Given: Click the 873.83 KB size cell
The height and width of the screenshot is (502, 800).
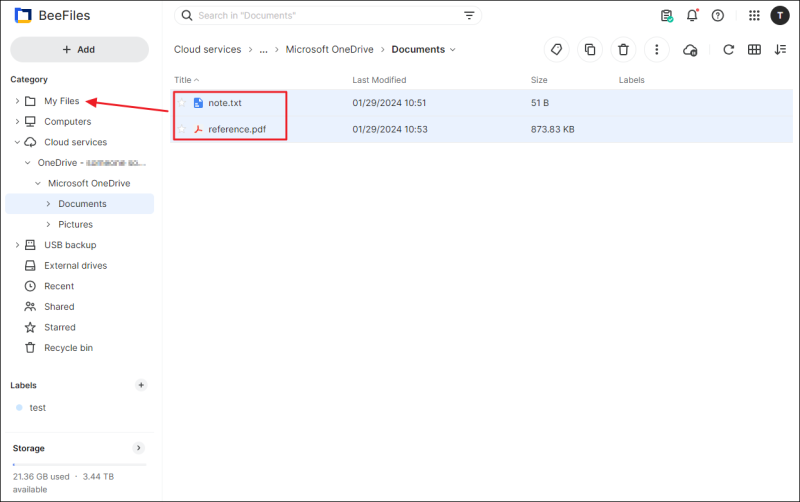Looking at the screenshot, I should (x=553, y=129).
